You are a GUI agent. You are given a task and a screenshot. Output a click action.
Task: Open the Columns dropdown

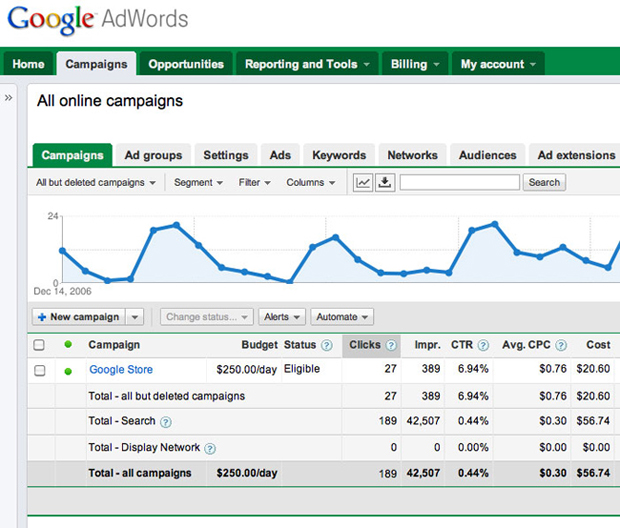coord(311,182)
